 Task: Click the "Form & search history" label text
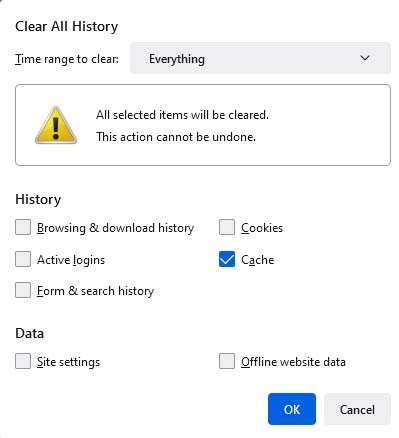(x=96, y=291)
